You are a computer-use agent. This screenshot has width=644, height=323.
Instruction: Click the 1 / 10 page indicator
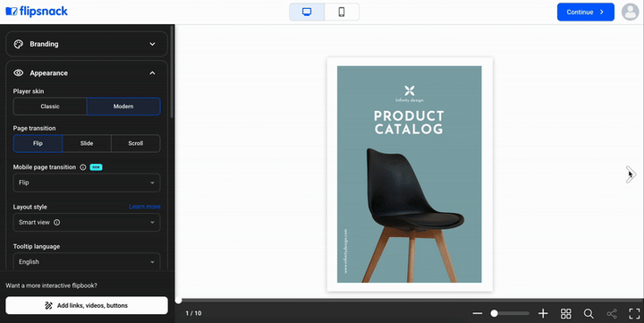pyautogui.click(x=193, y=313)
